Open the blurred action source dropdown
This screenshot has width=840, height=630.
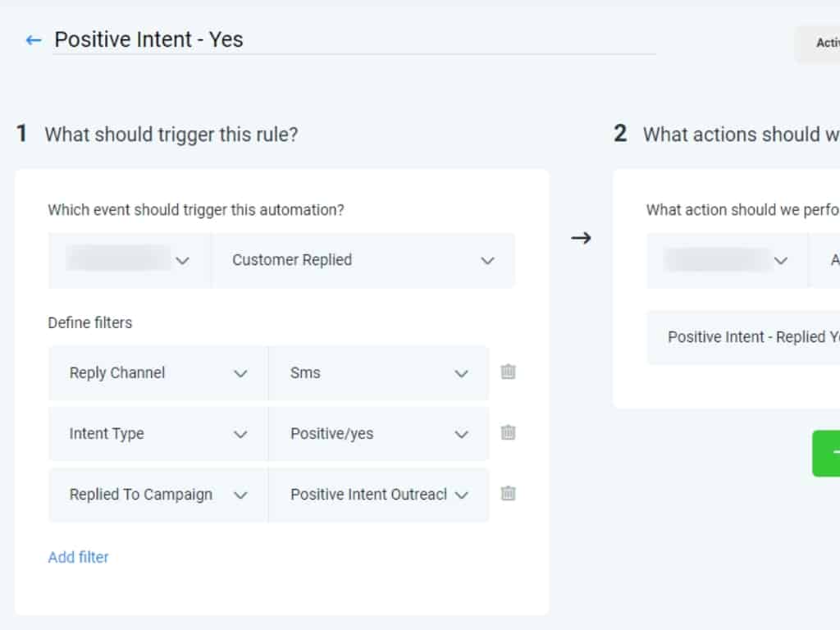click(x=727, y=260)
